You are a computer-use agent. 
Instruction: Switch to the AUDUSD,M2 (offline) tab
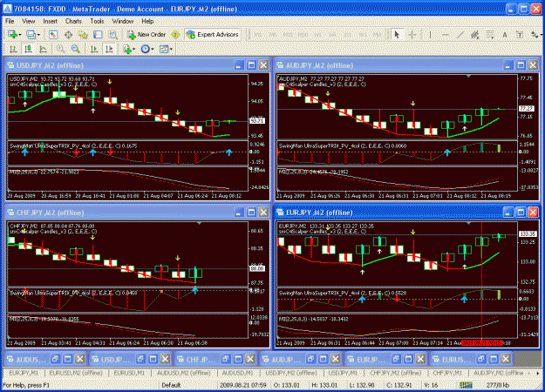pyautogui.click(x=183, y=373)
